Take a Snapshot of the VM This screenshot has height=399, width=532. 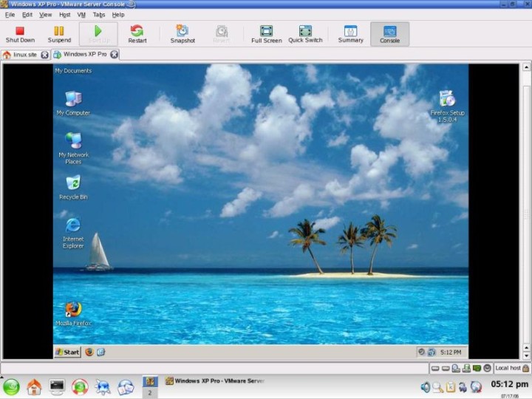pos(183,35)
